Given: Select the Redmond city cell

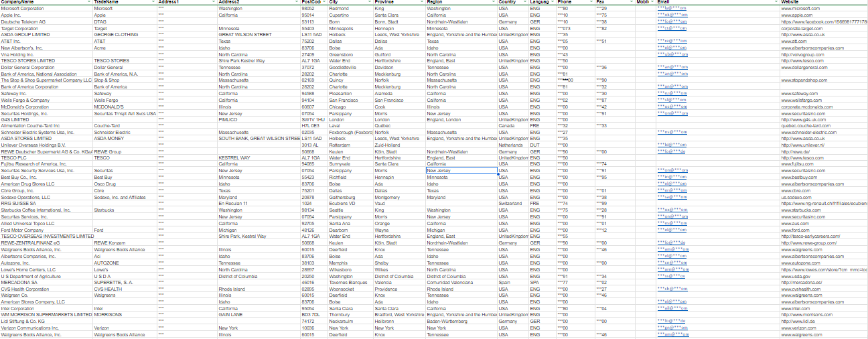Looking at the screenshot, I should point(351,9).
